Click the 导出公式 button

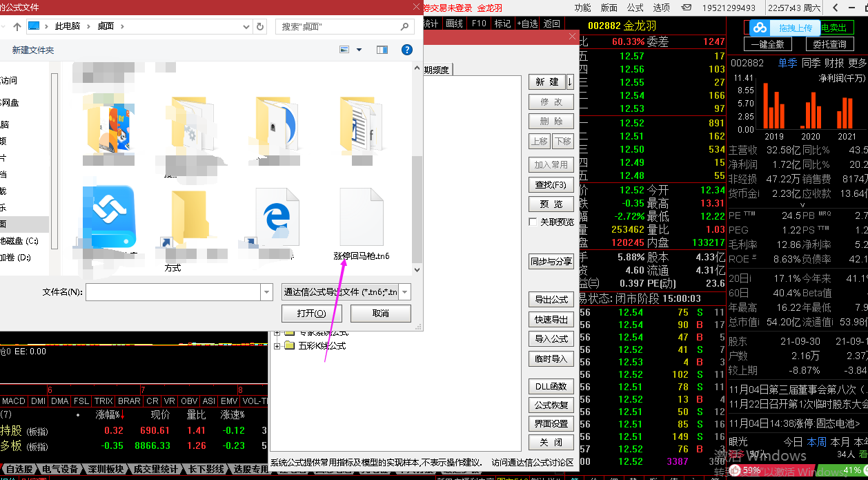pyautogui.click(x=551, y=300)
